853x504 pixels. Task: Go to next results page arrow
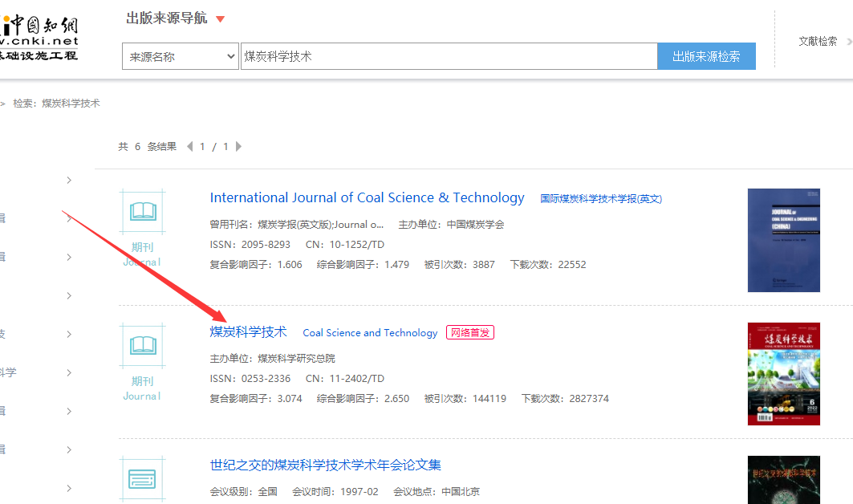coord(238,146)
